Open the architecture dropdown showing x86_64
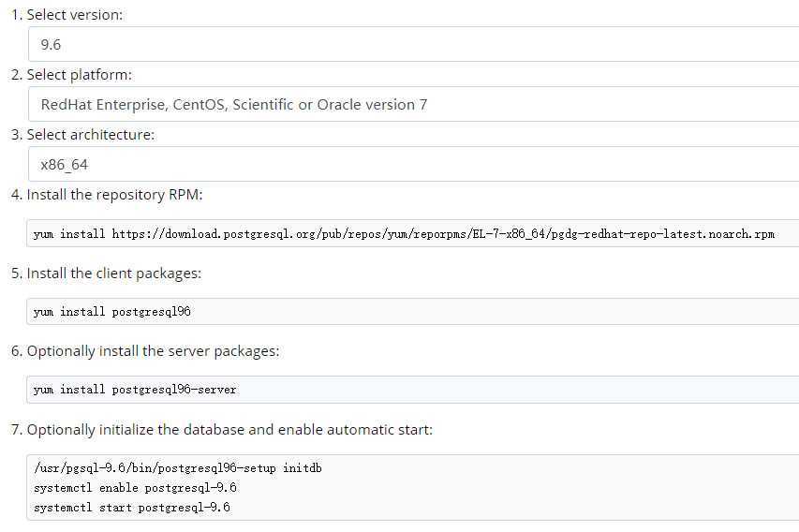 coord(412,164)
